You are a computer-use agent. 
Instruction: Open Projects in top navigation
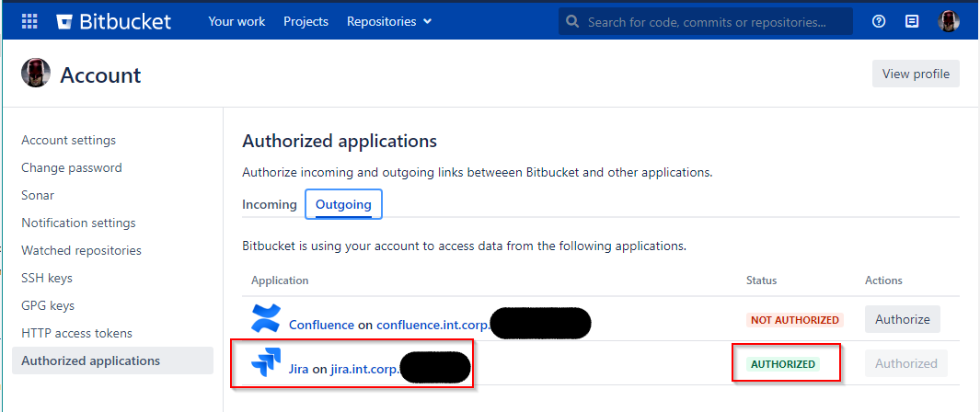pyautogui.click(x=306, y=21)
